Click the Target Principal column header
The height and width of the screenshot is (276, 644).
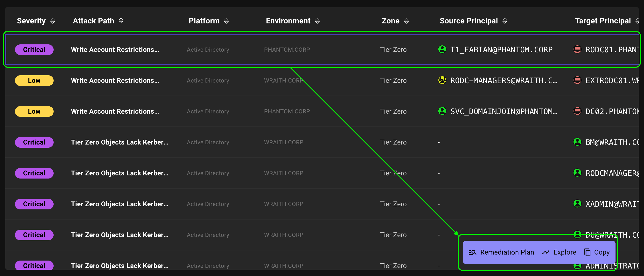(x=603, y=21)
